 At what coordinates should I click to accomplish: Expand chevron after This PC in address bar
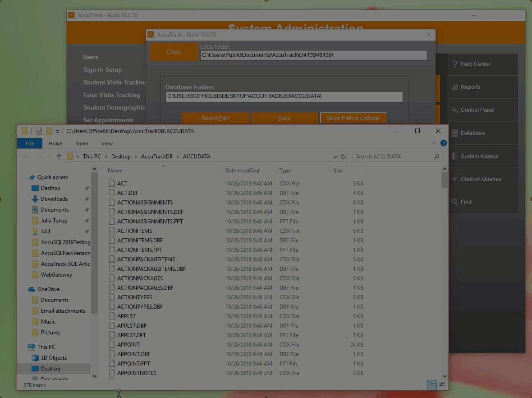106,157
